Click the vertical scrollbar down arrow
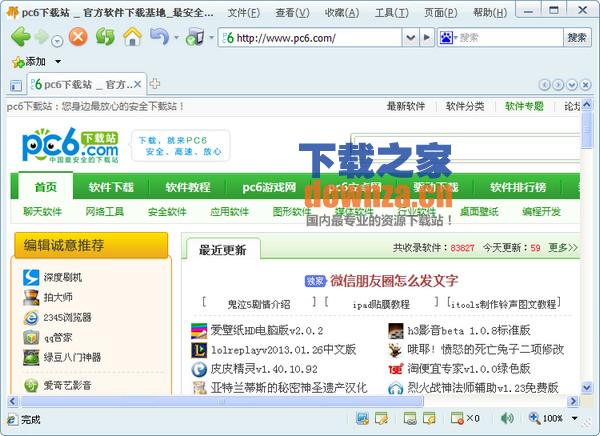Image resolution: width=600 pixels, height=436 pixels. 587,387
